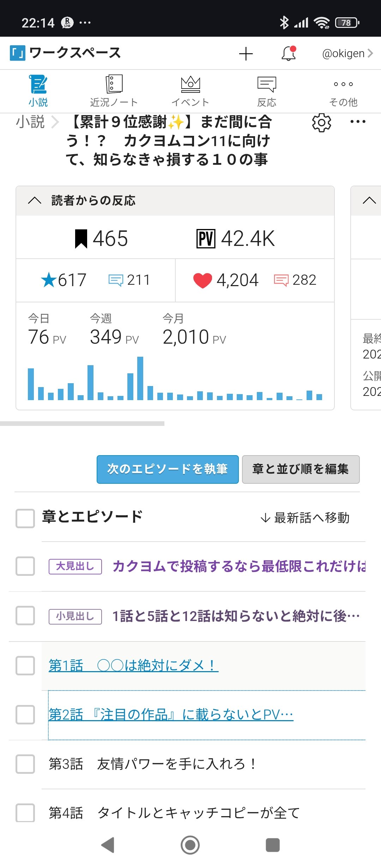The height and width of the screenshot is (868, 381).
Task: Open the 第2話『注目の作品』 episode link
Action: click(171, 715)
